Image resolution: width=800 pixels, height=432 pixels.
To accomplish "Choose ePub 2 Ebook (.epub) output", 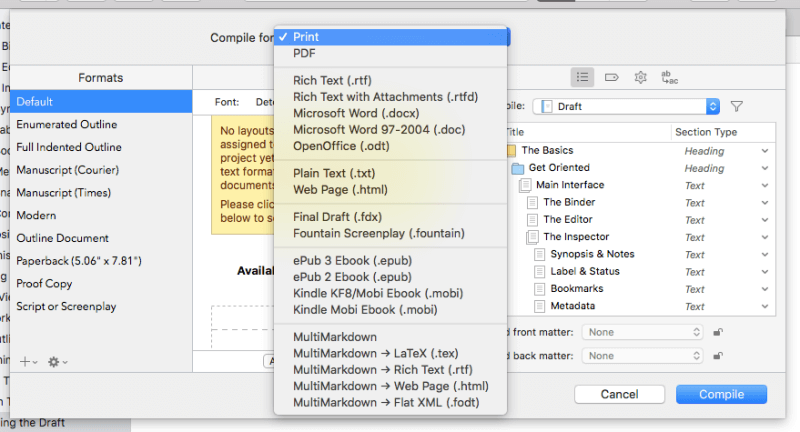I will pos(391,277).
